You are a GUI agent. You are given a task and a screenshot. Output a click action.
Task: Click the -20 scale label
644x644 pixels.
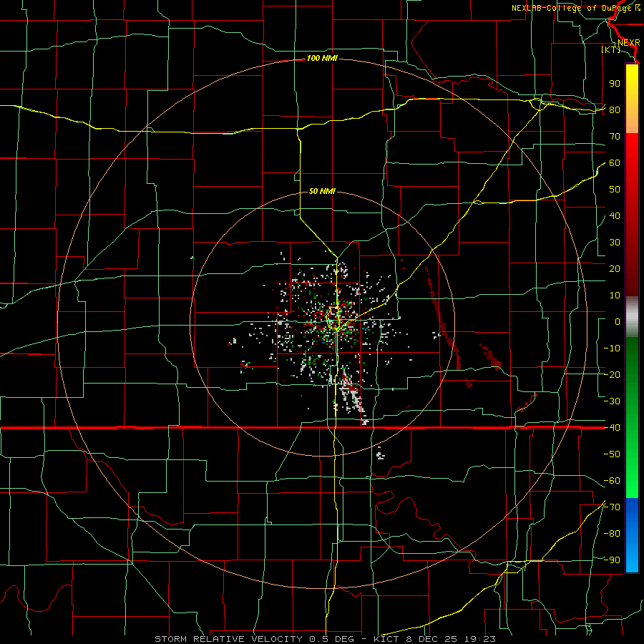click(612, 375)
